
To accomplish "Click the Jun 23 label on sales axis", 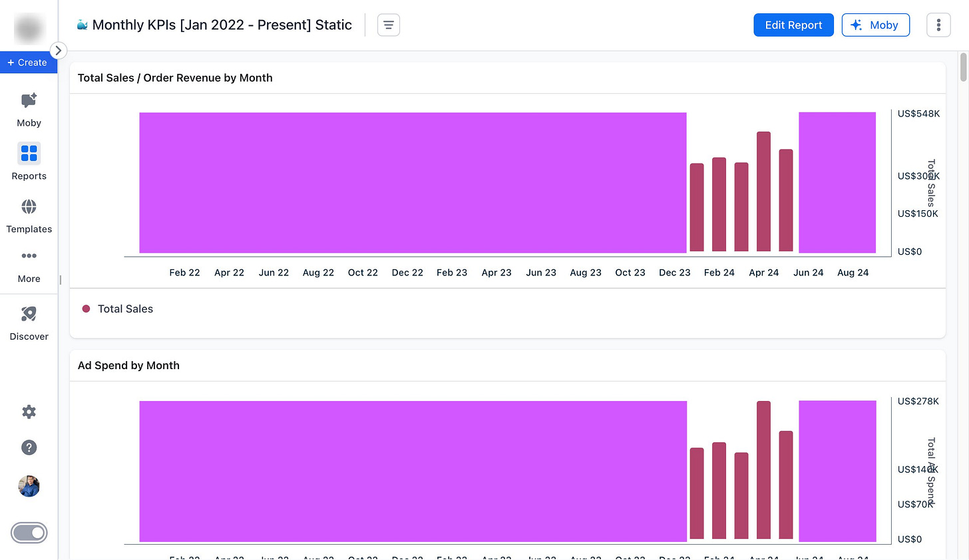I will (x=540, y=273).
